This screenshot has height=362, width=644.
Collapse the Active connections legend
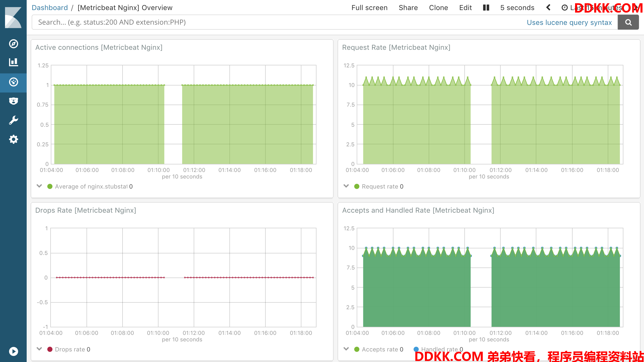[x=39, y=186]
